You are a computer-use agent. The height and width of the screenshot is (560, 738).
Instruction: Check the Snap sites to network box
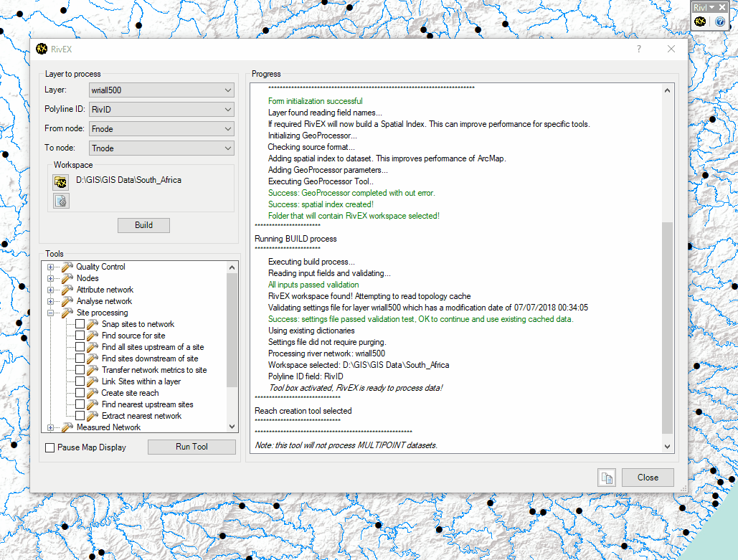(80, 324)
